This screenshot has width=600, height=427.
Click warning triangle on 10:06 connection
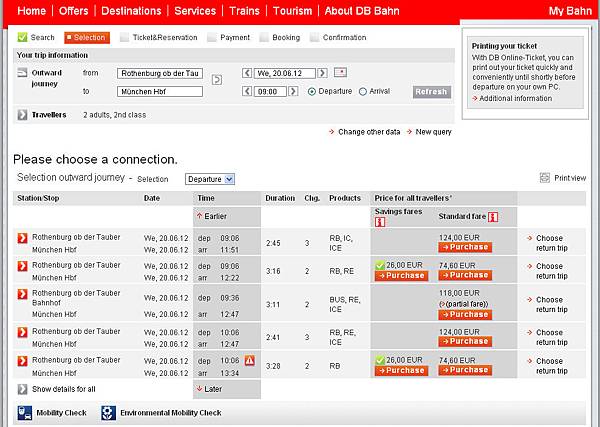point(249,360)
